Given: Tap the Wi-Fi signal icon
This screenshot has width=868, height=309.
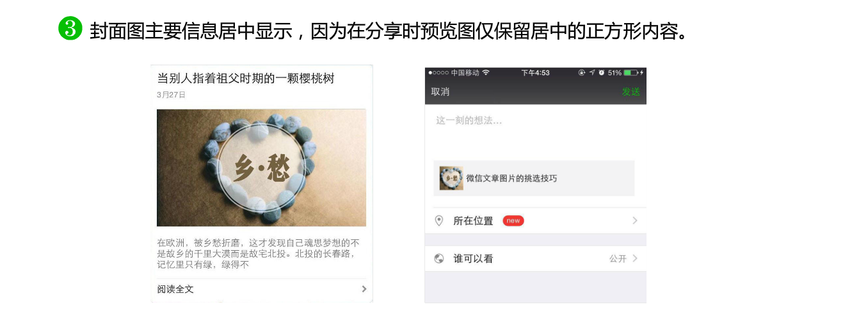Looking at the screenshot, I should click(486, 73).
